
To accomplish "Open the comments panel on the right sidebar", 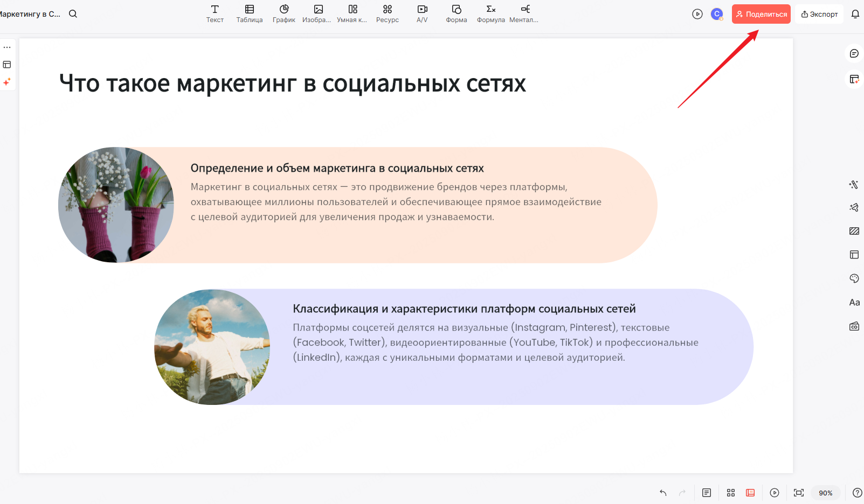I will pos(854,53).
